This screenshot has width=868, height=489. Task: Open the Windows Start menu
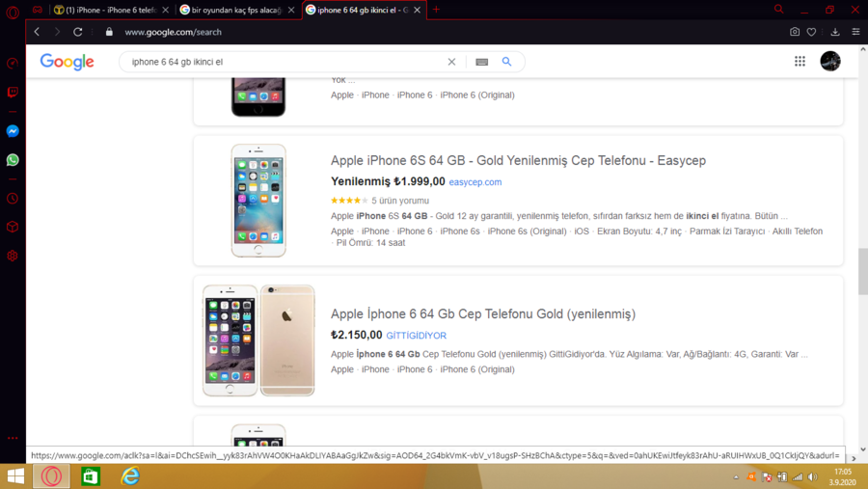pos(15,476)
